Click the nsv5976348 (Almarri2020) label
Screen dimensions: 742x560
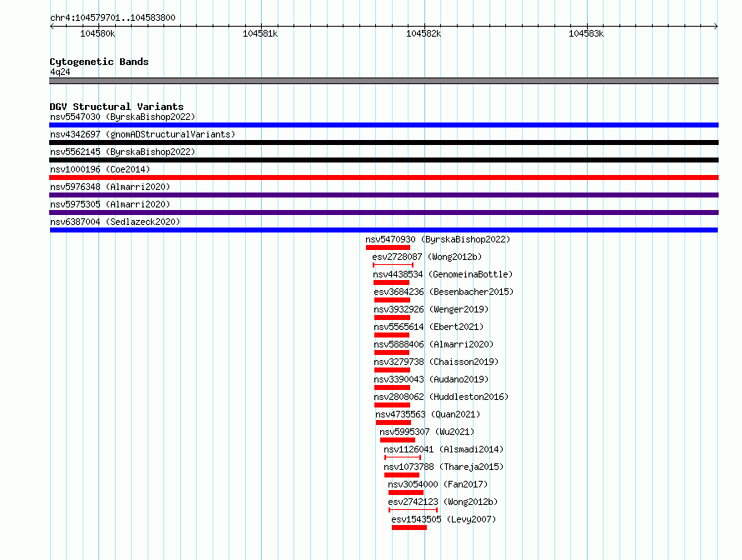coord(110,187)
